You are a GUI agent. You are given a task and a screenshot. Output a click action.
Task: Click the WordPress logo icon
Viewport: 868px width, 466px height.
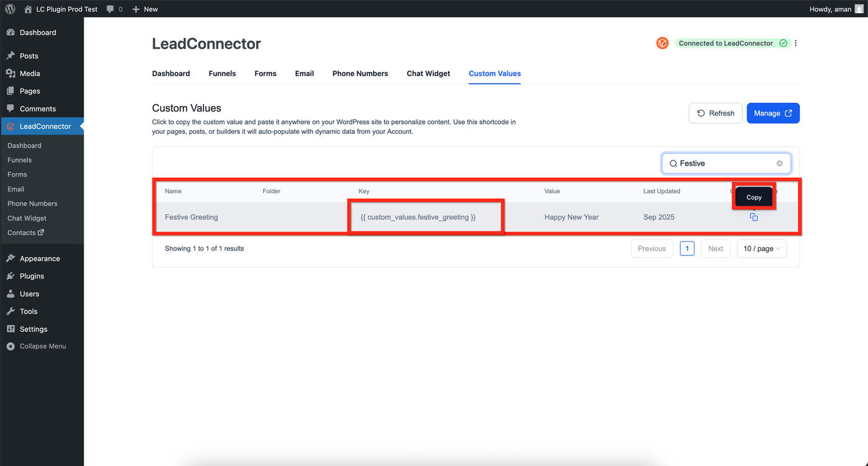pos(10,9)
